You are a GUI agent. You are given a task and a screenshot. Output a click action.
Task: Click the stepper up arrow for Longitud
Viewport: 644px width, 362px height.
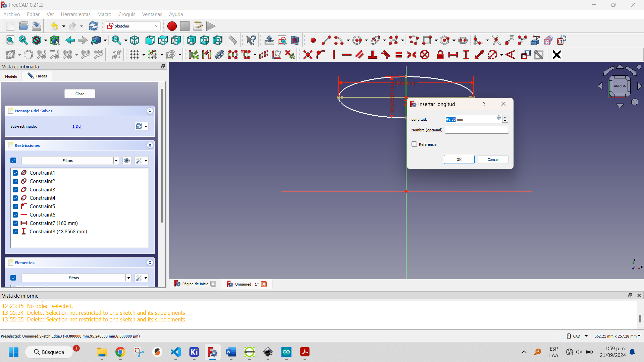pos(505,117)
